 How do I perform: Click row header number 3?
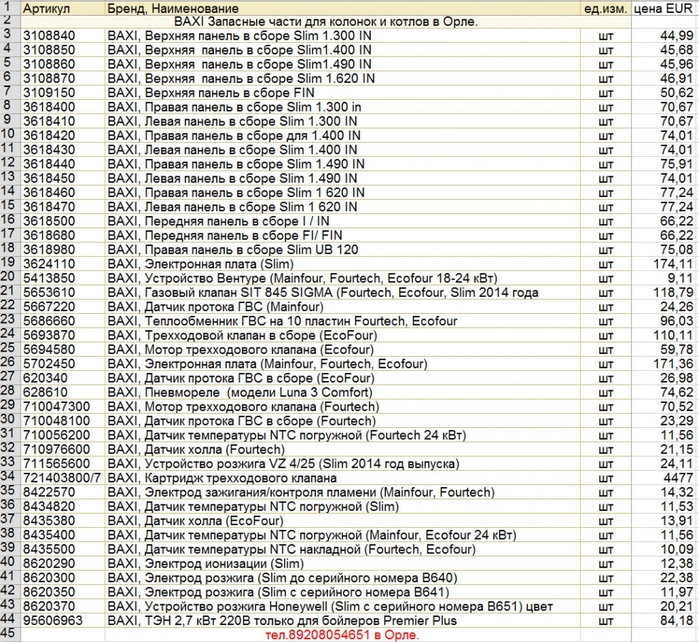[9, 35]
